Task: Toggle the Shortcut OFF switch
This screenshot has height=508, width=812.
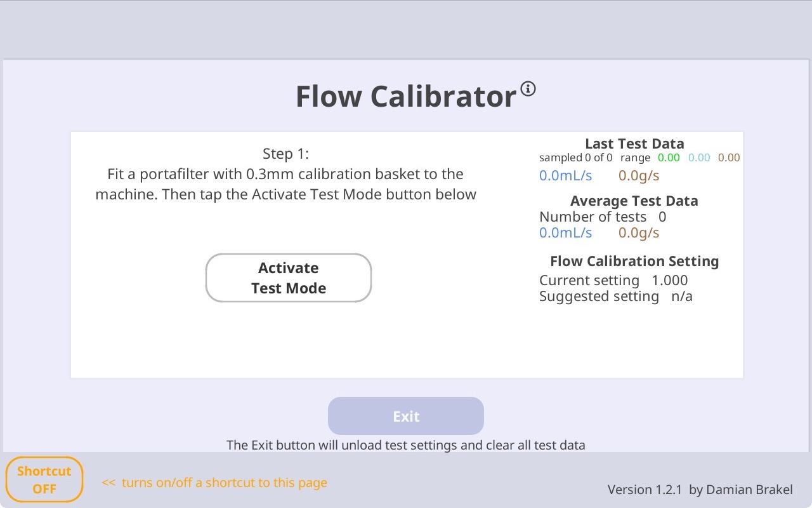Action: coord(44,479)
